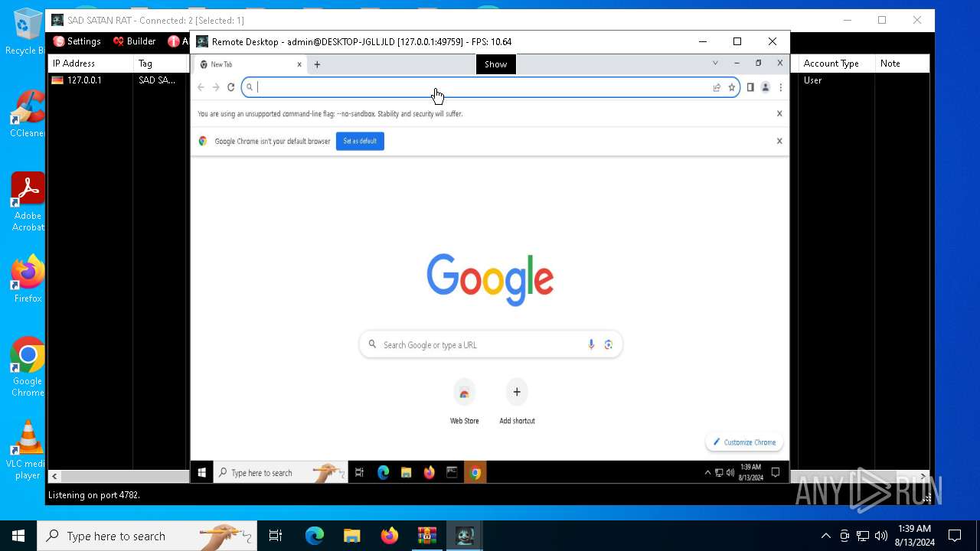This screenshot has width=980, height=551.
Task: Click the remote volume icon
Action: click(x=730, y=473)
